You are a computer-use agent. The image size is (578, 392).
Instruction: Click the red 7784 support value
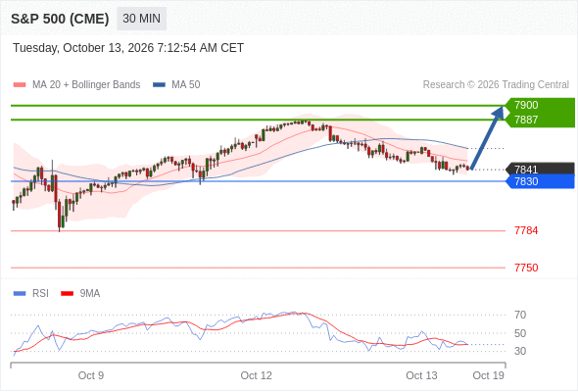526,231
